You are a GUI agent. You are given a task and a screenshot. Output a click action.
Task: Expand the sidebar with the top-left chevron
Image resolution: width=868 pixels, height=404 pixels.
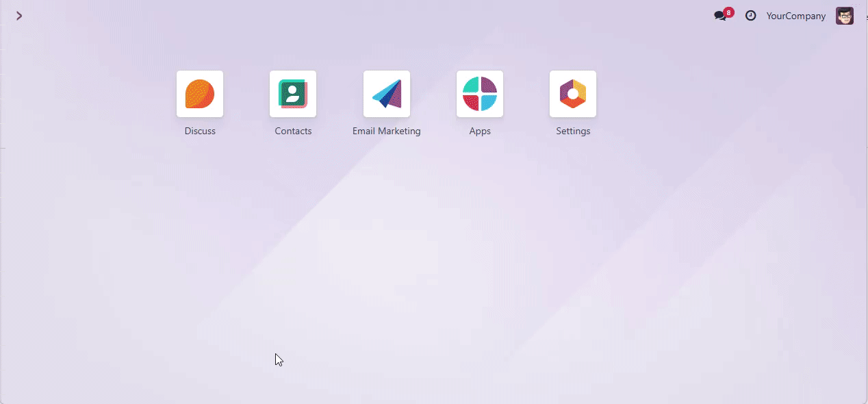pyautogui.click(x=19, y=16)
